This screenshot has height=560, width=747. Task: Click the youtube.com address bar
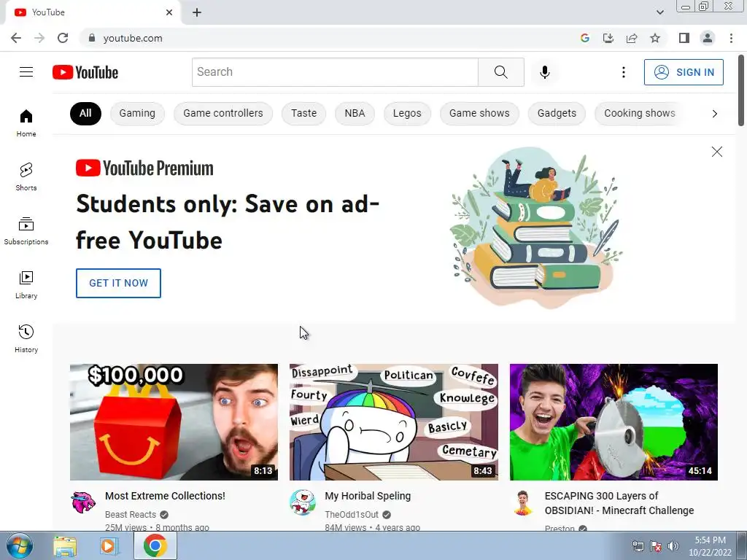point(329,38)
